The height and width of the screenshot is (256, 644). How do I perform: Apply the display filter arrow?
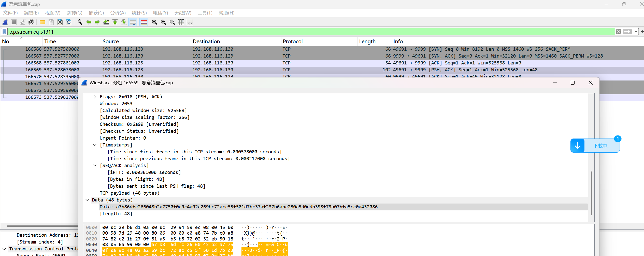click(x=627, y=32)
